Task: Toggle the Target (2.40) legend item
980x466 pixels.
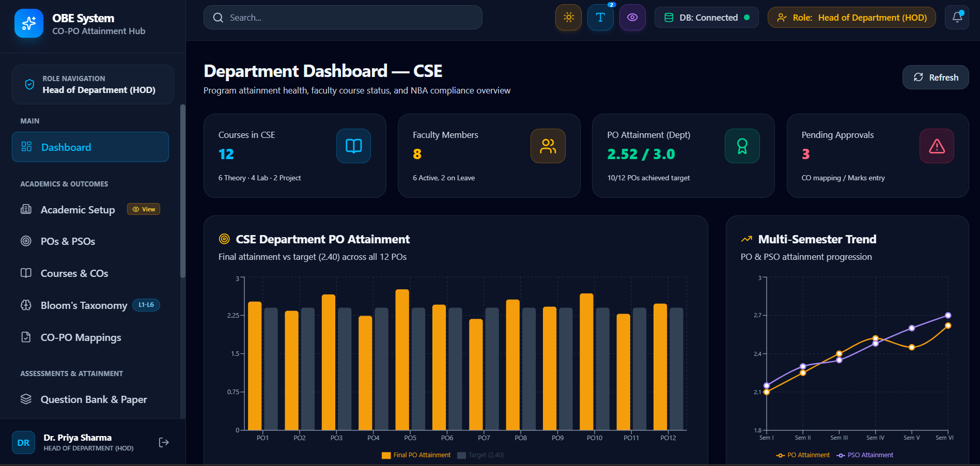Action: click(481, 455)
